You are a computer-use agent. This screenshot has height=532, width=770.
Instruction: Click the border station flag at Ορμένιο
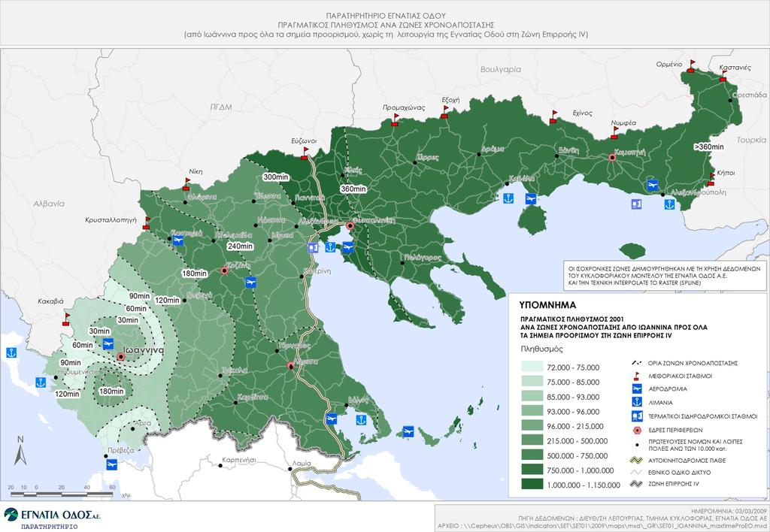pos(692,66)
